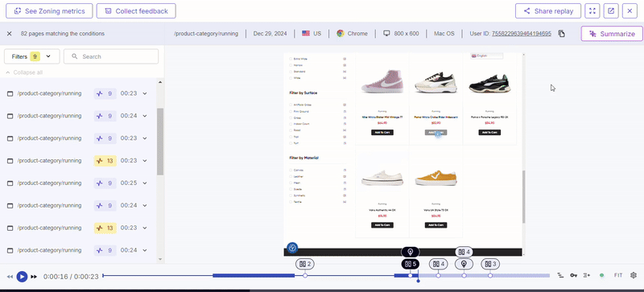
Task: Open the User ID 7558229639464194695 link
Action: tap(521, 34)
